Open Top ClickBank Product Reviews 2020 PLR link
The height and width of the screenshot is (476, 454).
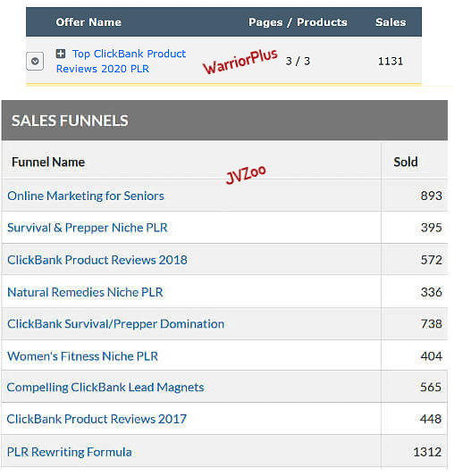(121, 62)
